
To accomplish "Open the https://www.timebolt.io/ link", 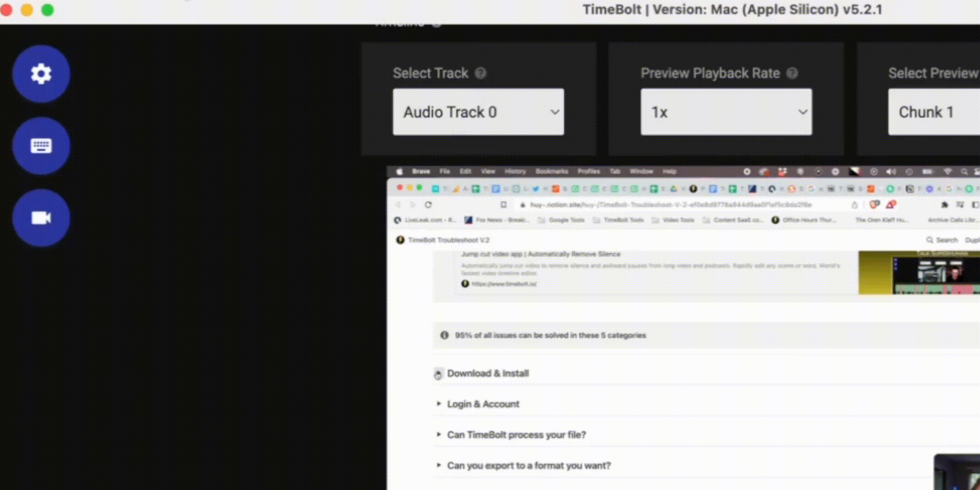I will tap(504, 284).
